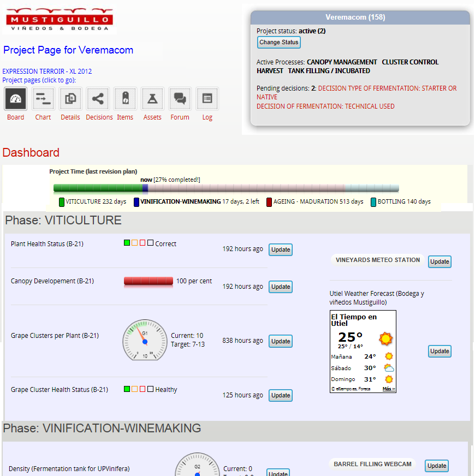This screenshot has height=476, width=475.
Task: Click the Vineyards Meteo Station label
Action: pos(377,260)
